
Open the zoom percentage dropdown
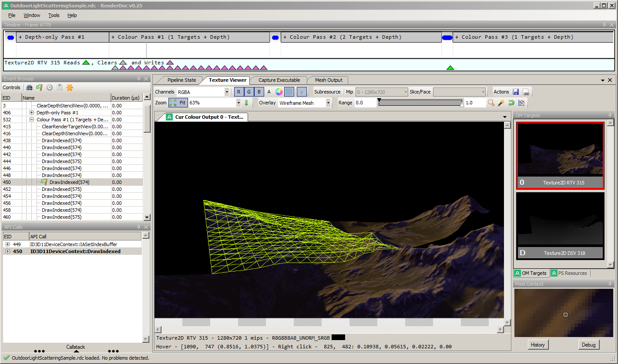click(x=238, y=103)
